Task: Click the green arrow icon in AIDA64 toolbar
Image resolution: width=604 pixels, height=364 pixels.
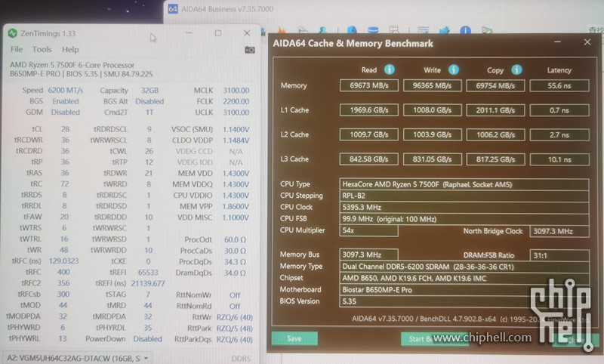Action: [x=487, y=30]
